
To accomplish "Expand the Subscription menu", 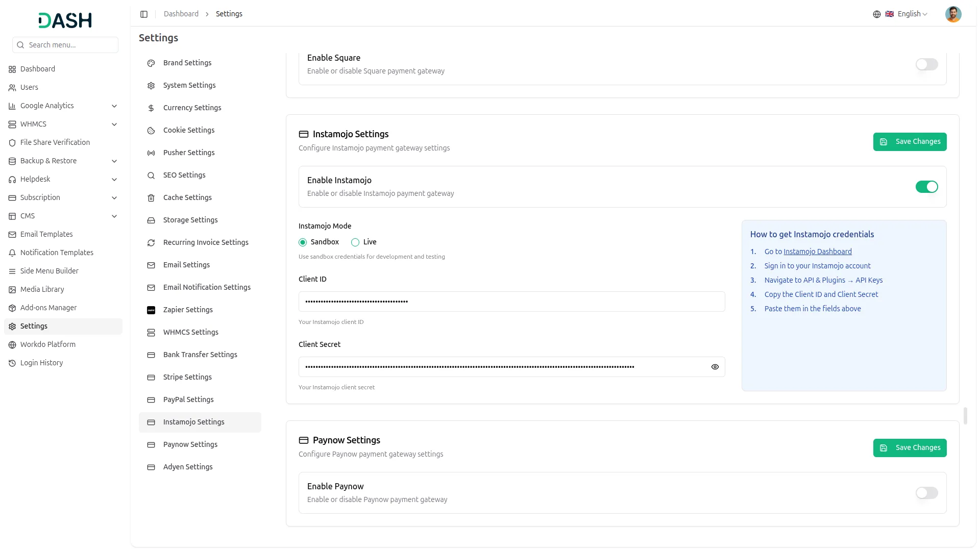I will pyautogui.click(x=63, y=198).
